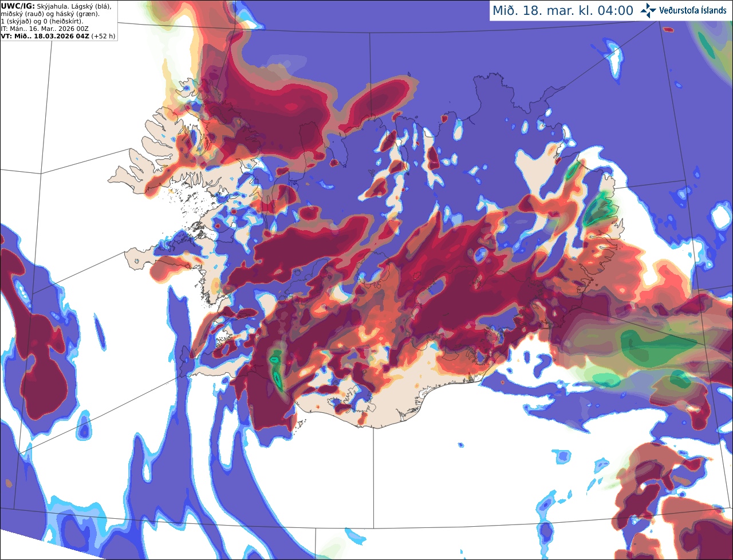733x560 pixels.
Task: Select the "Mið. 18. mar. kl. 04:00" header
Action: pos(563,11)
